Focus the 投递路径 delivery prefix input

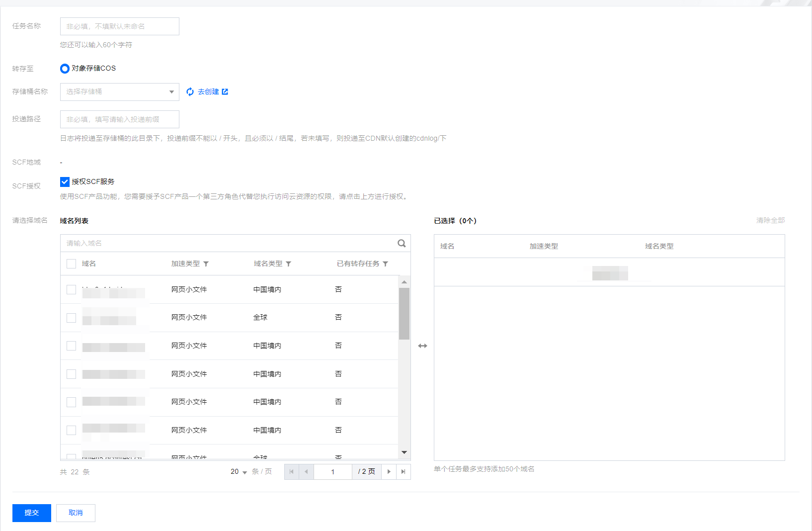(x=120, y=119)
